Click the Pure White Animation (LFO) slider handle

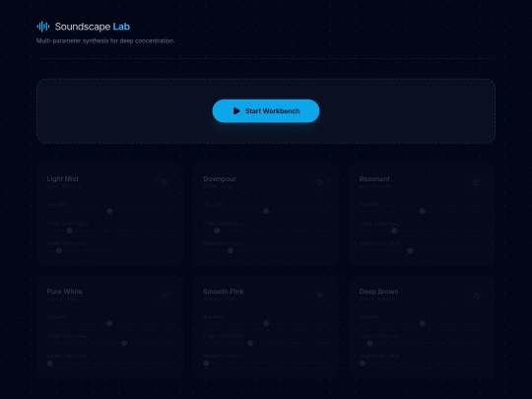click(50, 364)
